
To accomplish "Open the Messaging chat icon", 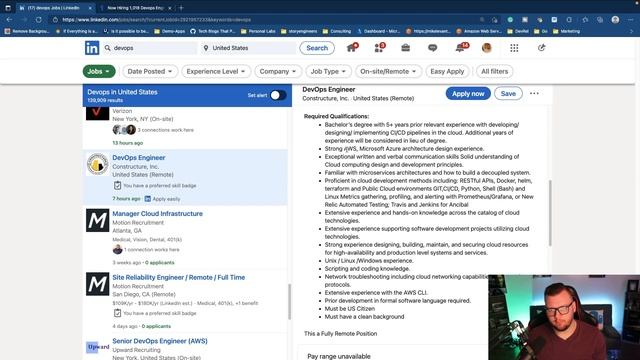I will (x=433, y=48).
